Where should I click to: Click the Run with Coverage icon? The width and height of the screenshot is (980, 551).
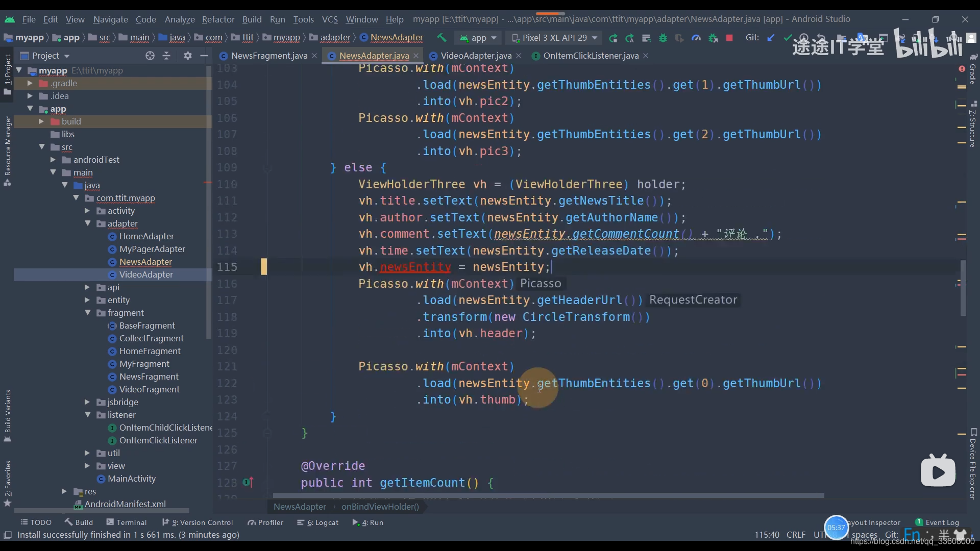[x=679, y=38]
